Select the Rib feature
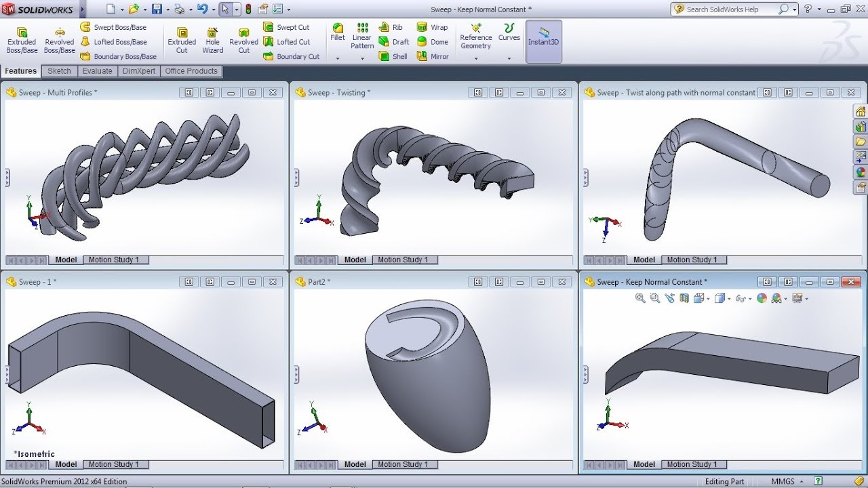Viewport: 868px width, 488px height. point(391,27)
